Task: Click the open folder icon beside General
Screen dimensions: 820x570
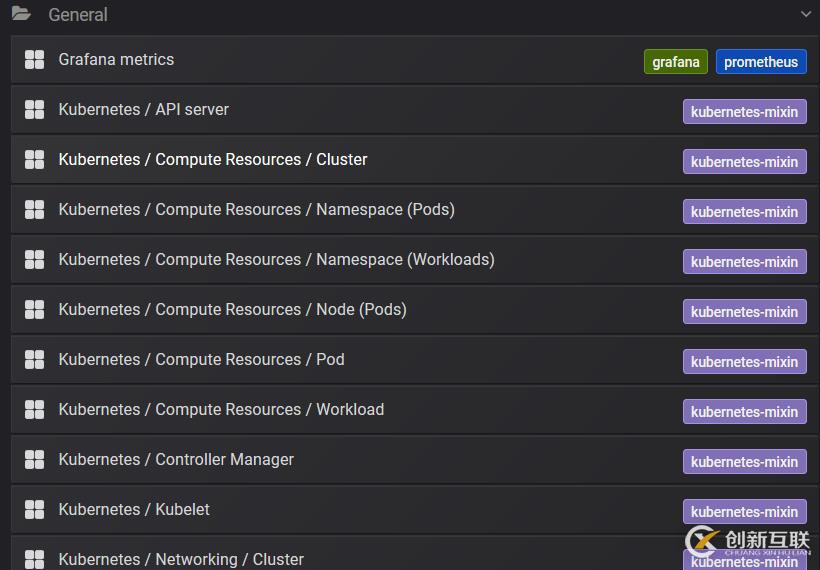Action: click(21, 14)
